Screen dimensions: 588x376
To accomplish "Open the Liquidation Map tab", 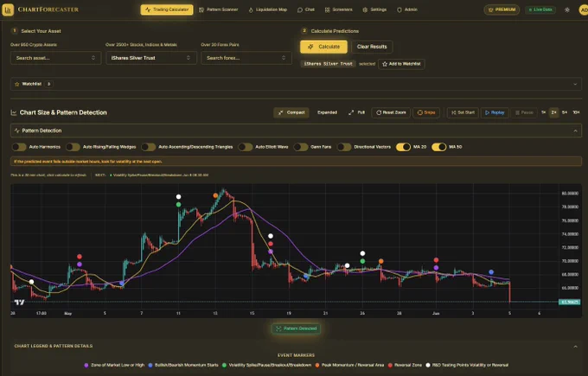I will pyautogui.click(x=268, y=10).
